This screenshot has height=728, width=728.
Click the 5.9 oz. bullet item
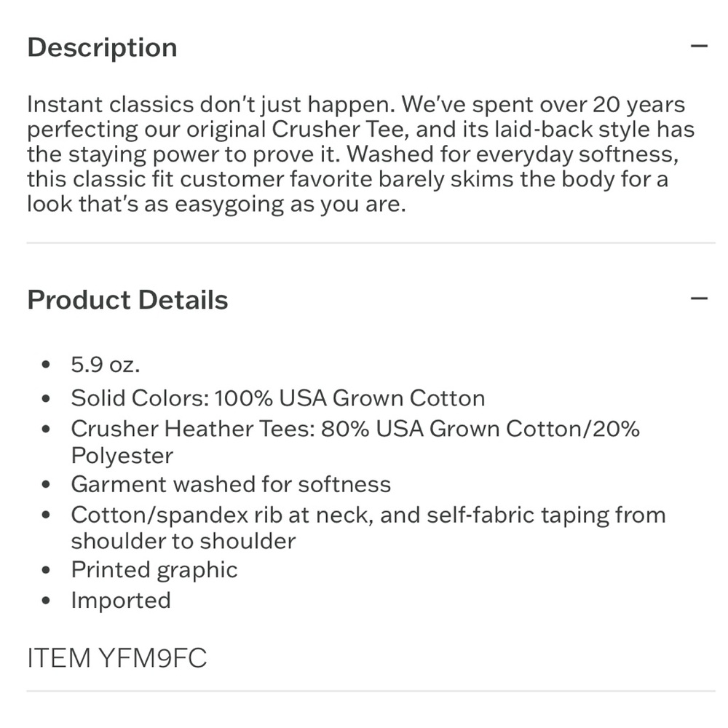coord(106,365)
